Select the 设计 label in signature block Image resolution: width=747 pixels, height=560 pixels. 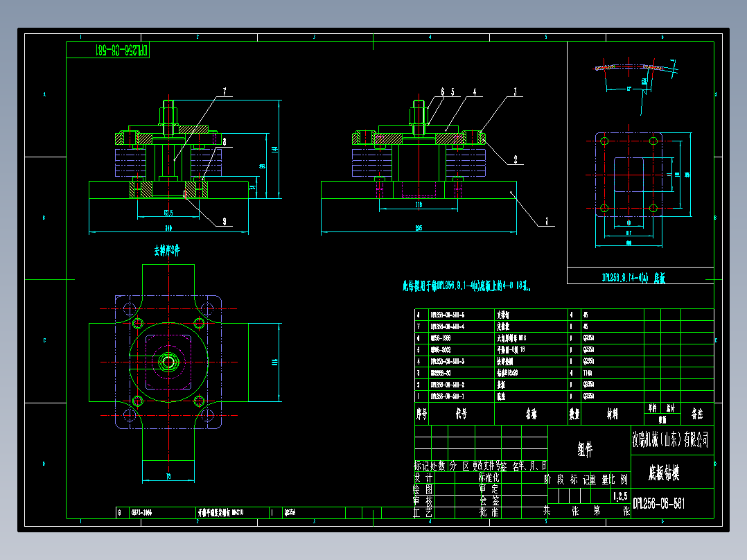point(423,478)
